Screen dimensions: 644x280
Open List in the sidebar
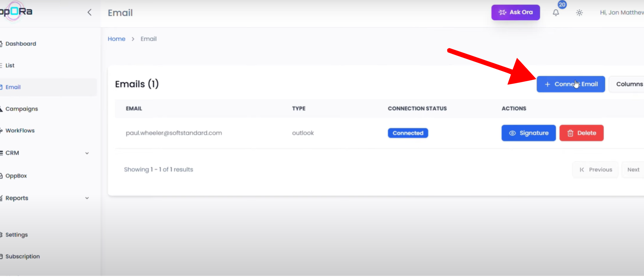[10, 66]
